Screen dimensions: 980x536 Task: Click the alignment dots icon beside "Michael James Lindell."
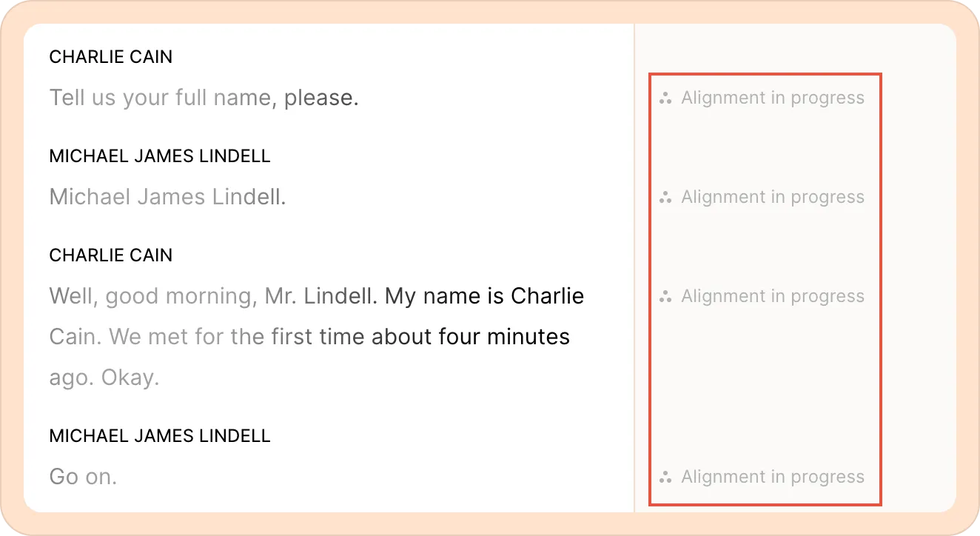point(665,197)
